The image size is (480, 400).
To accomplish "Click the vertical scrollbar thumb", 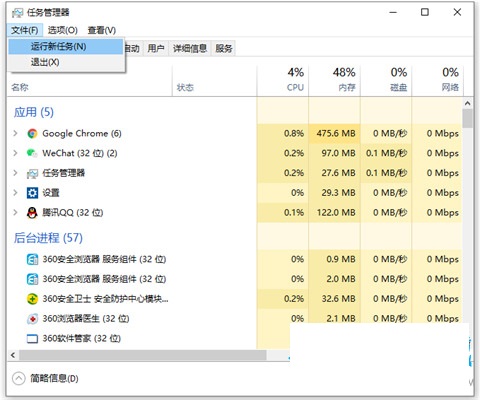I will click(468, 119).
